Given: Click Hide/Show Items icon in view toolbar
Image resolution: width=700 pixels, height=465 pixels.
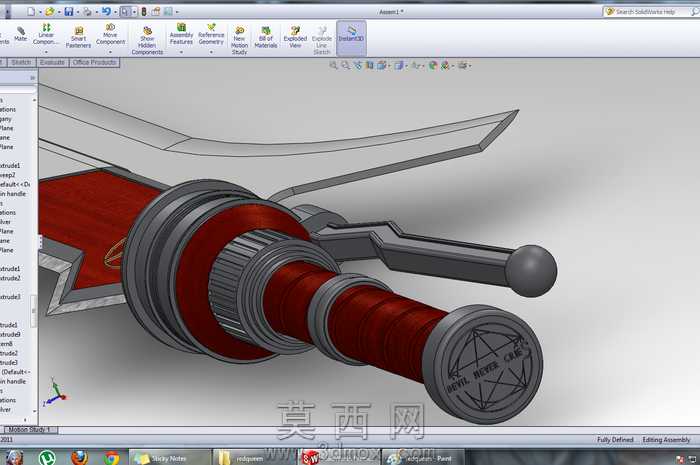Looking at the screenshot, I should coord(416,66).
